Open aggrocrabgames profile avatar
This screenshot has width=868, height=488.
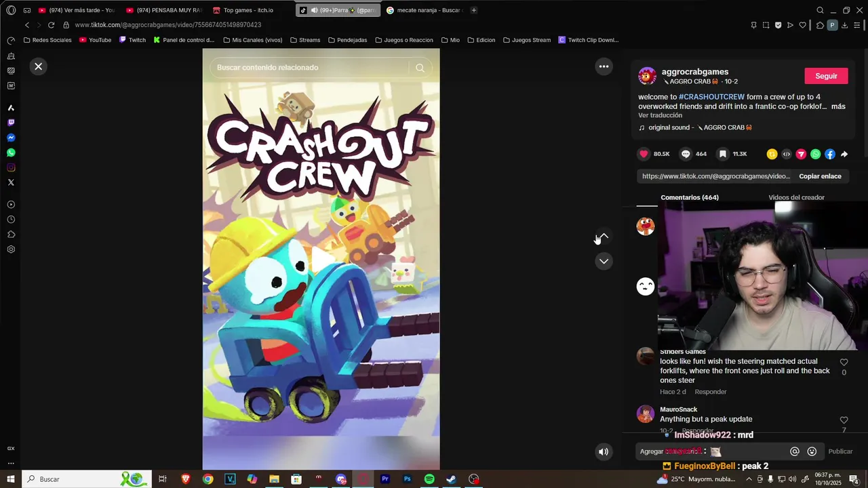(647, 76)
